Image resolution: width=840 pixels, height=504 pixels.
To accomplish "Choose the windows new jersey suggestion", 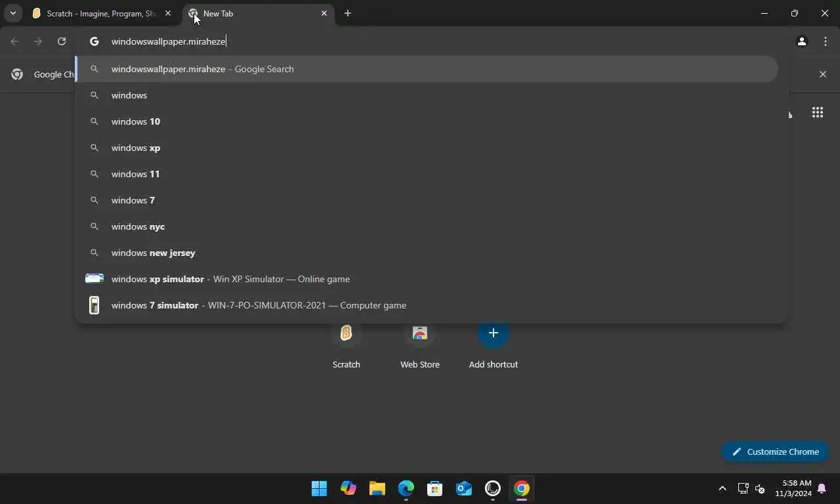I will pyautogui.click(x=427, y=253).
